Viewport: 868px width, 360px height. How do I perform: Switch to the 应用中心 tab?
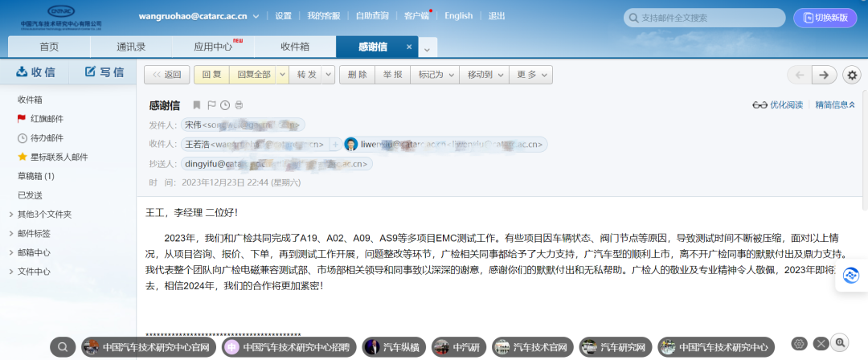213,47
